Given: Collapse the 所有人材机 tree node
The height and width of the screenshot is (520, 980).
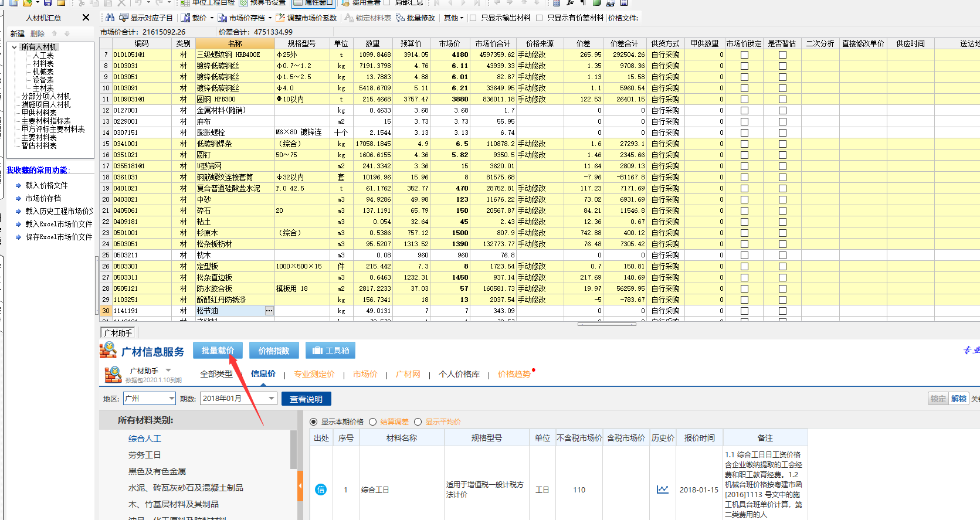Looking at the screenshot, I should [15, 47].
